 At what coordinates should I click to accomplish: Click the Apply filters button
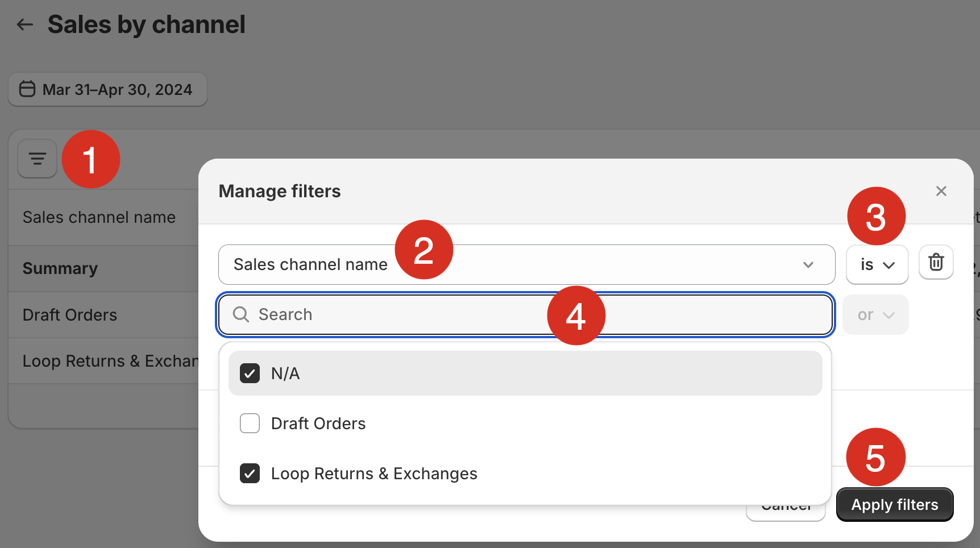click(x=894, y=504)
